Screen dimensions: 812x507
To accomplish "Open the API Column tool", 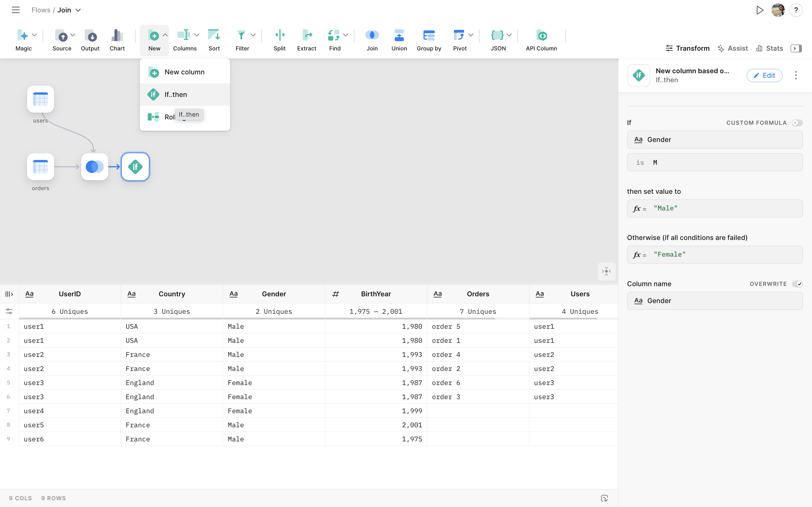I will pyautogui.click(x=541, y=35).
